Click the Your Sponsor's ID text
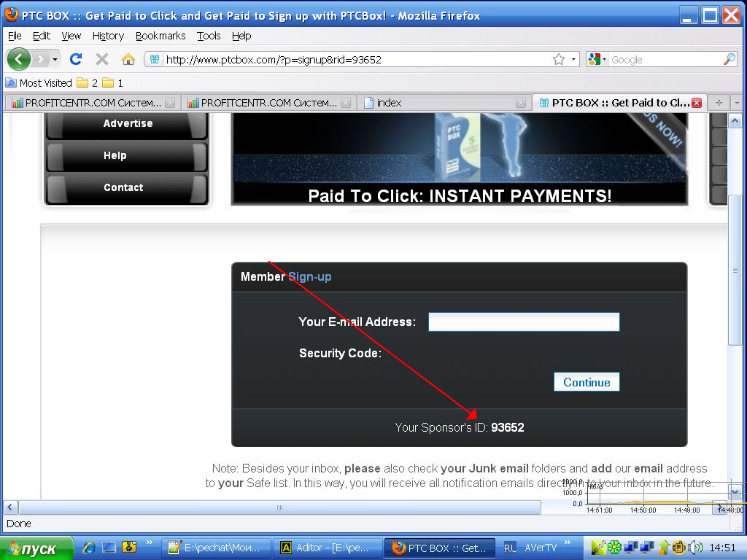747x560 pixels. coord(460,427)
